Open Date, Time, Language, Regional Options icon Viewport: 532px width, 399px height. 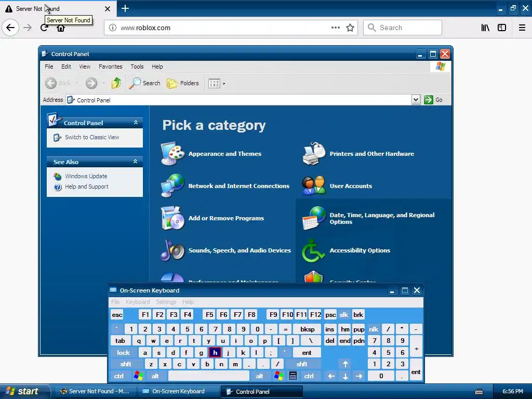click(314, 218)
